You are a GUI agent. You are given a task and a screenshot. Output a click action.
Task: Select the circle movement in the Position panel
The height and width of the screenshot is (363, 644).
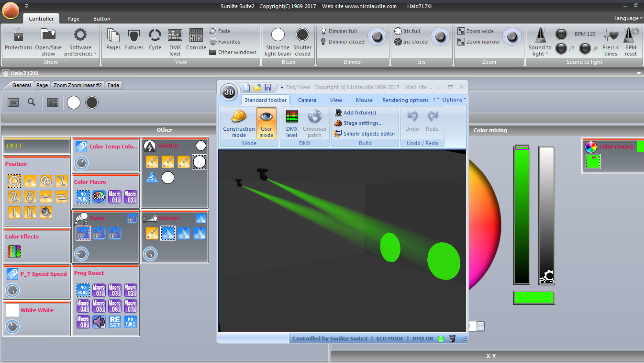pos(14,181)
